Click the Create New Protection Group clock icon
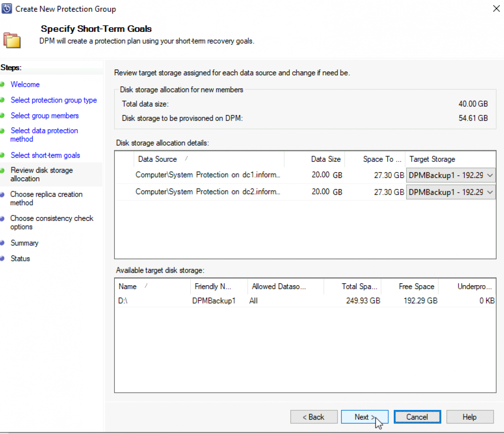This screenshot has height=434, width=504. point(7,9)
